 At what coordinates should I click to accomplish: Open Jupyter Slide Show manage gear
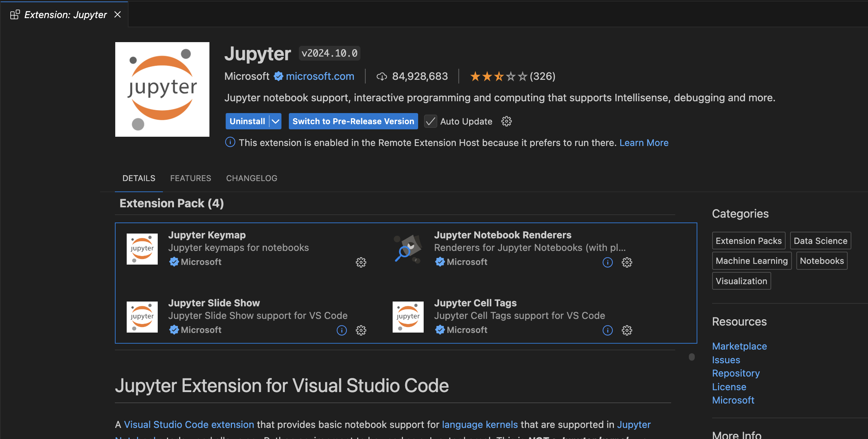361,330
